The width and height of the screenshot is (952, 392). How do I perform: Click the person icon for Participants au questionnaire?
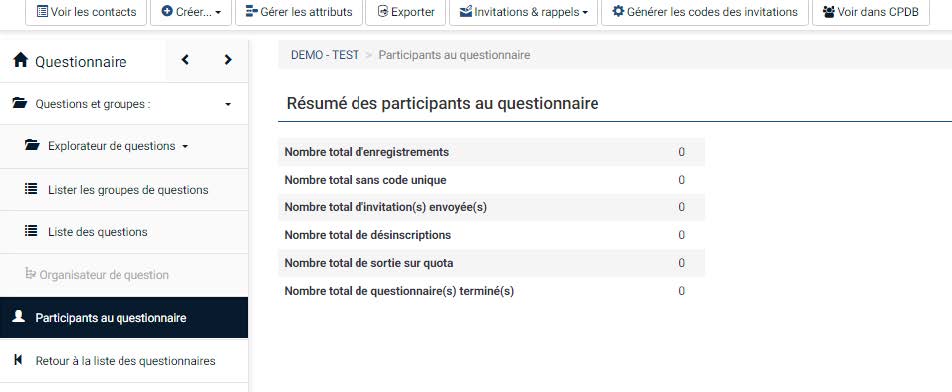pyautogui.click(x=19, y=317)
